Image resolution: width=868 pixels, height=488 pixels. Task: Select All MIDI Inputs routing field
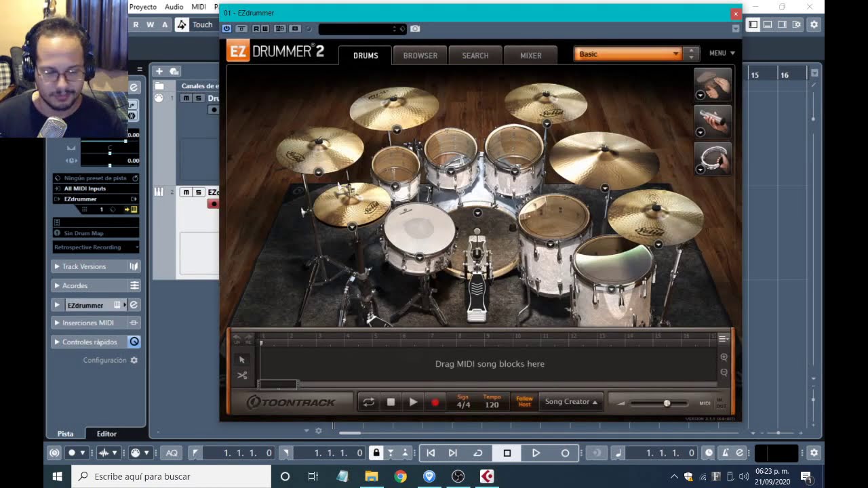[95, 188]
